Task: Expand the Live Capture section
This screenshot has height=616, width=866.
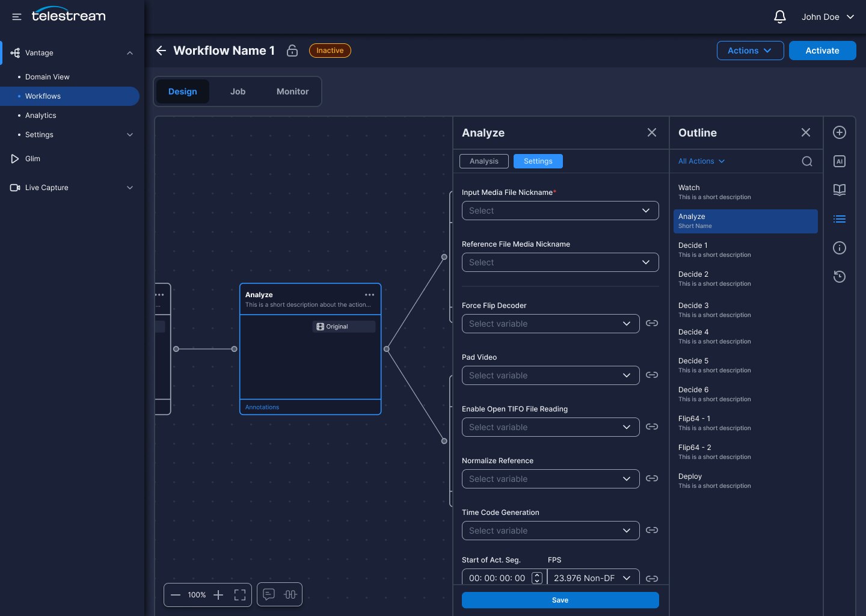Action: click(x=130, y=188)
